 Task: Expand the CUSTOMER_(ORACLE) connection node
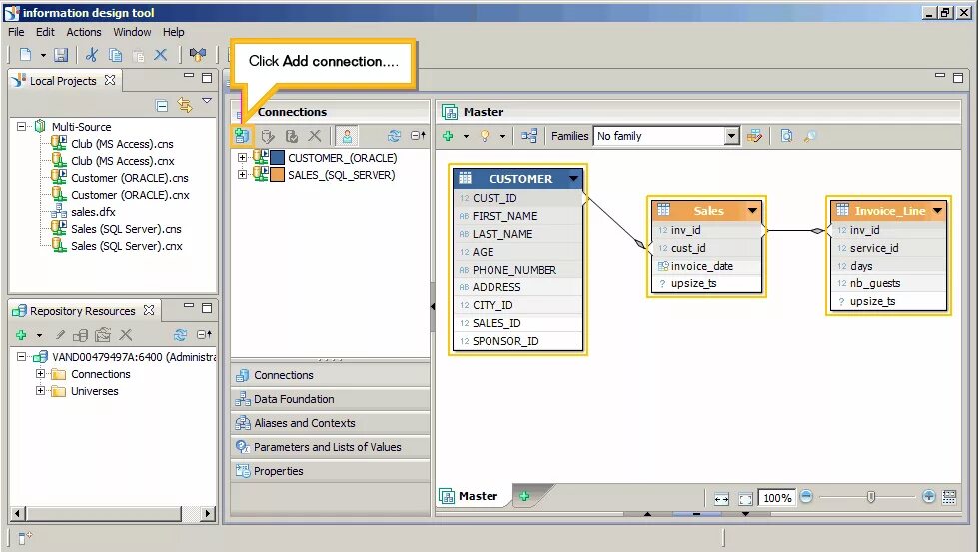242,158
